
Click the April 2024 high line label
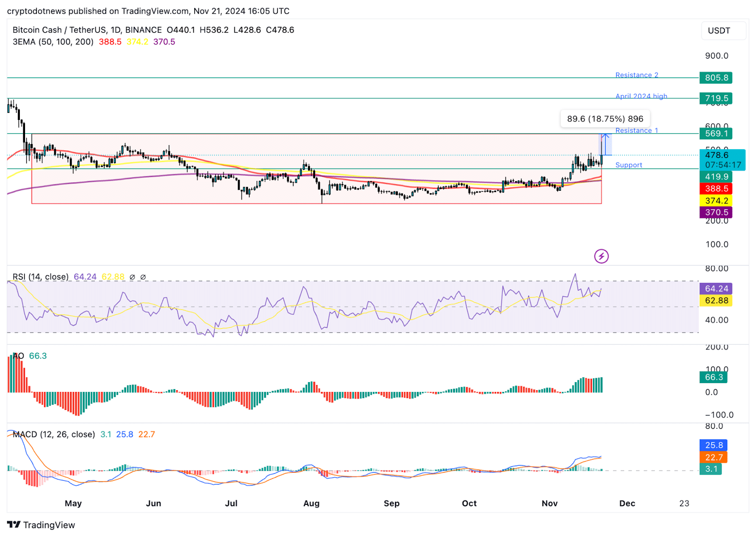click(x=641, y=96)
